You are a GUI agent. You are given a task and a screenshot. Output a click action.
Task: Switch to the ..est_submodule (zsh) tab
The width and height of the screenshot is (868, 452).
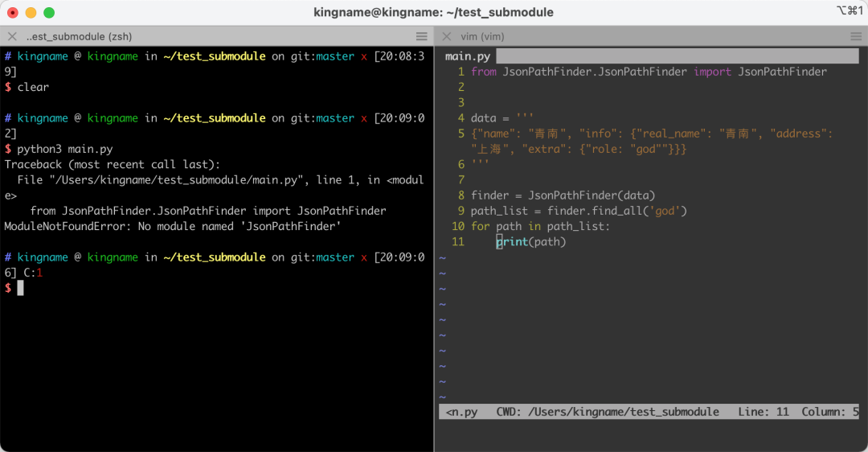tap(79, 36)
